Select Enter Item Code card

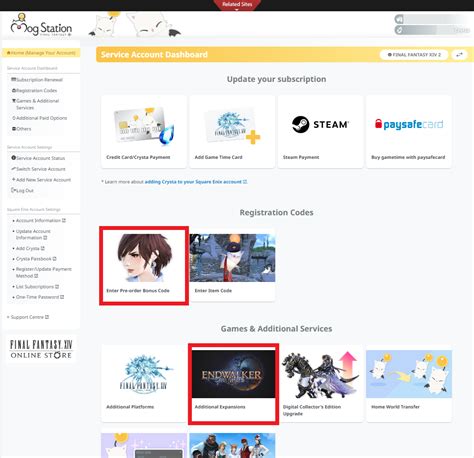coord(232,265)
